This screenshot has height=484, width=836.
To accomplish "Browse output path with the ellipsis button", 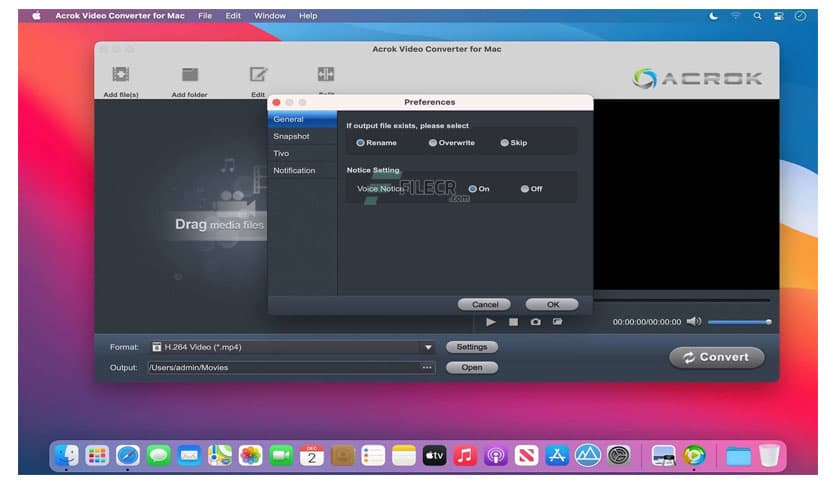I will click(427, 367).
